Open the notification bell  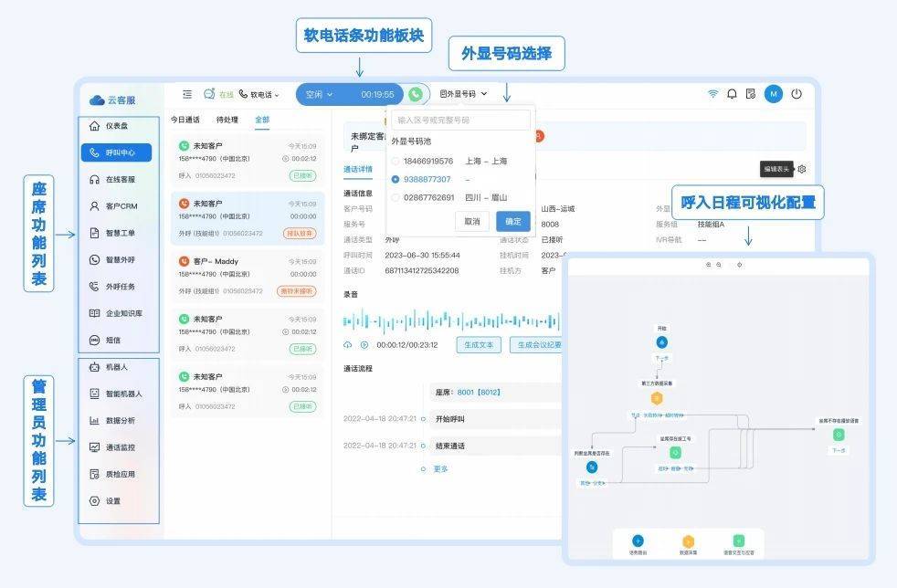click(x=732, y=94)
